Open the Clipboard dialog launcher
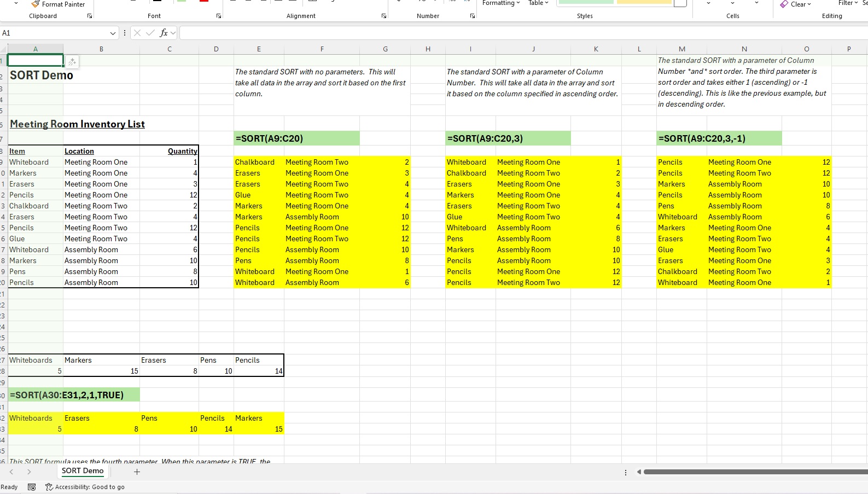This screenshot has height=494, width=868. pos(90,16)
